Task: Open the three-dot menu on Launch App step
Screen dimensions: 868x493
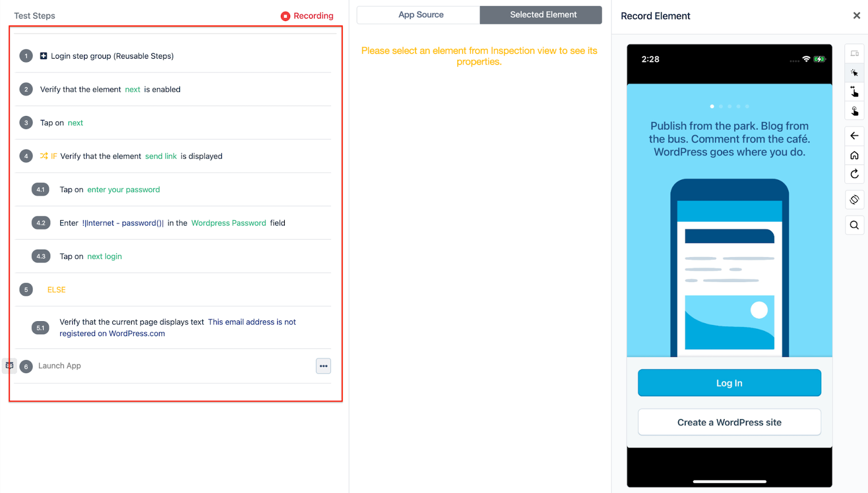Action: 323,366
